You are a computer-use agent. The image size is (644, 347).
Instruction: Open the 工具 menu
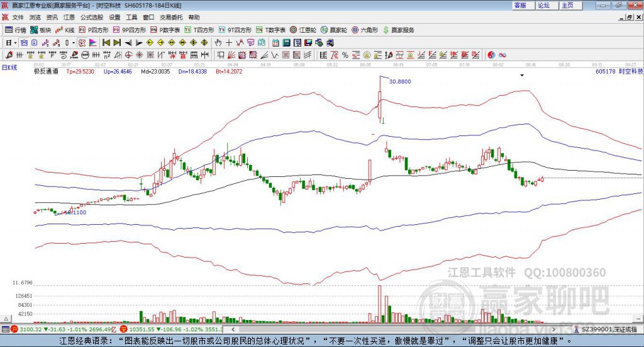pos(131,17)
